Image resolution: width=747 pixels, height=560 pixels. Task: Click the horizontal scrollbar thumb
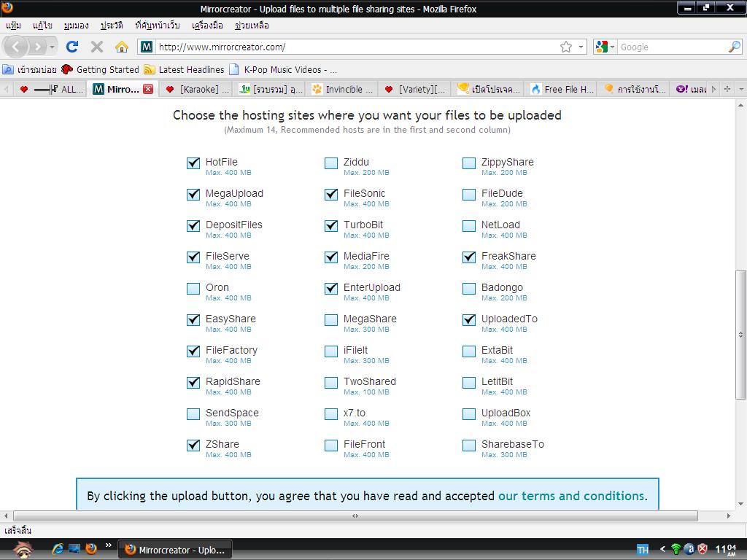(355, 516)
